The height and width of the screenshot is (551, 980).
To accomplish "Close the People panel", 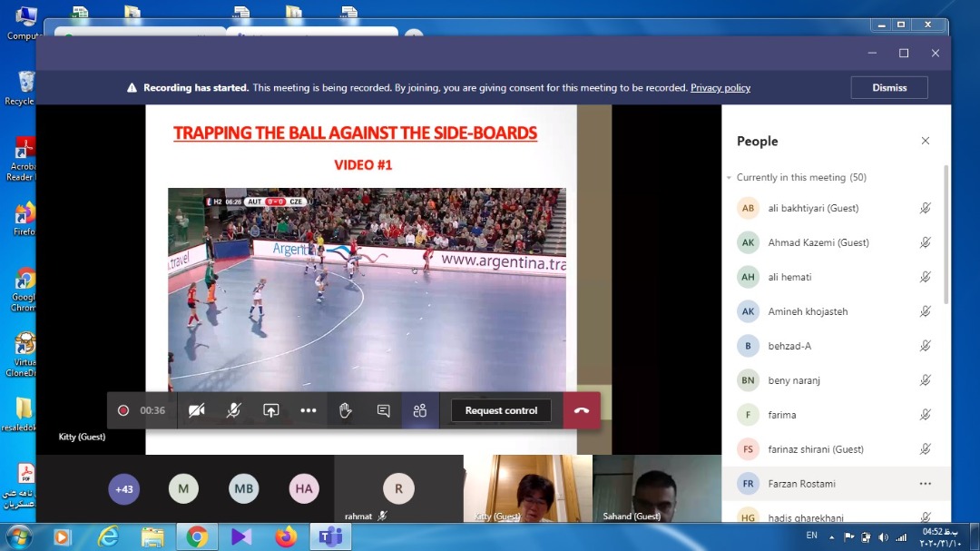I will [925, 141].
